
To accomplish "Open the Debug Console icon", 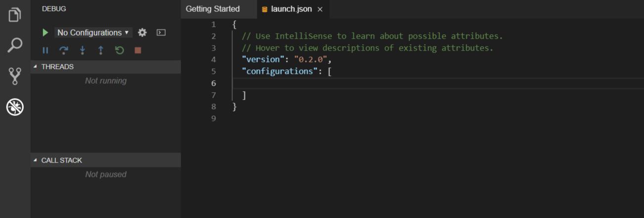I will [161, 33].
